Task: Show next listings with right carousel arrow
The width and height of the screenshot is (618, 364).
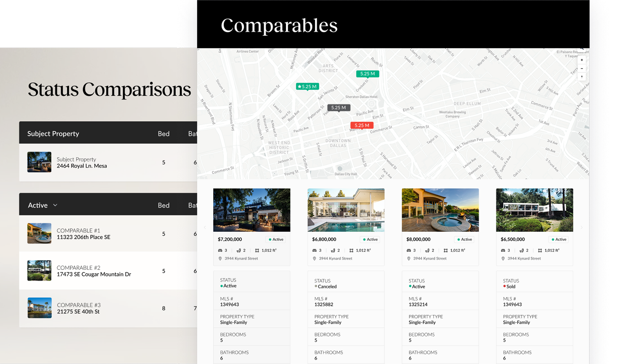Action: (581, 227)
